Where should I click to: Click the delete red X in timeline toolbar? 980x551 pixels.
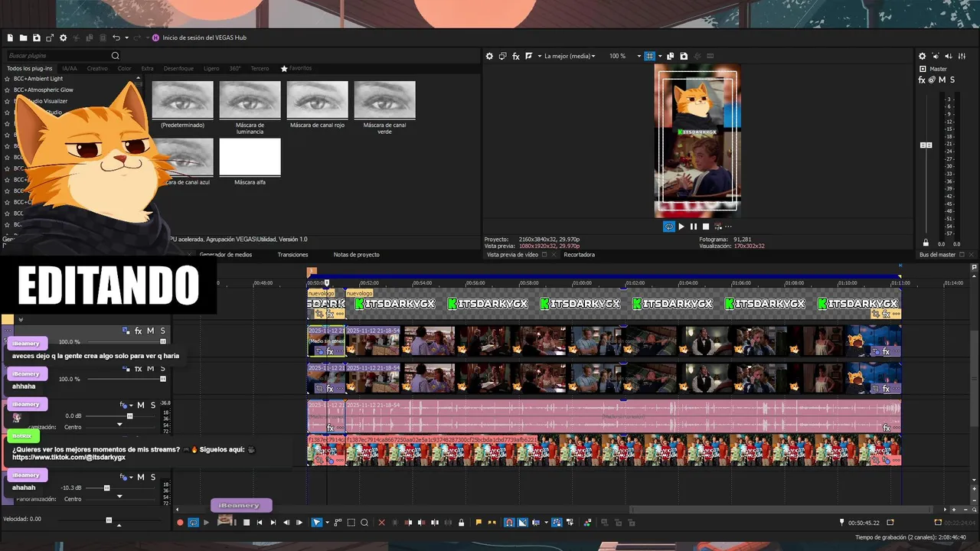381,523
